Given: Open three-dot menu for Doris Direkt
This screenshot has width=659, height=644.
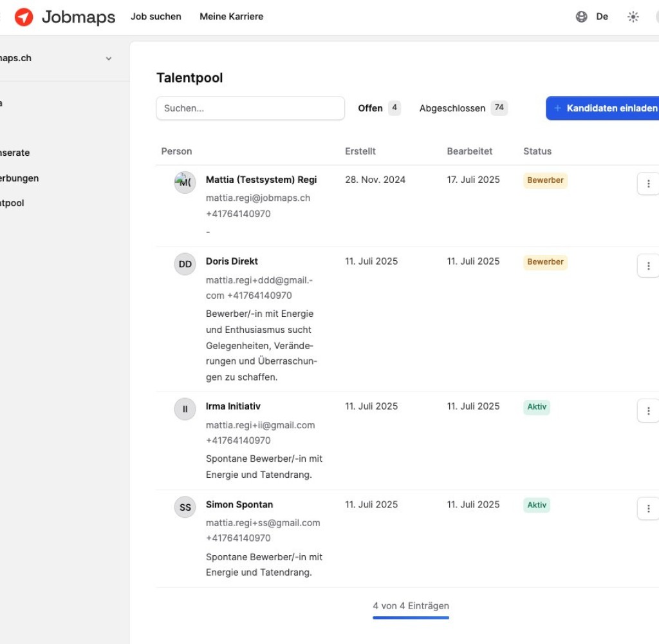Looking at the screenshot, I should 647,265.
